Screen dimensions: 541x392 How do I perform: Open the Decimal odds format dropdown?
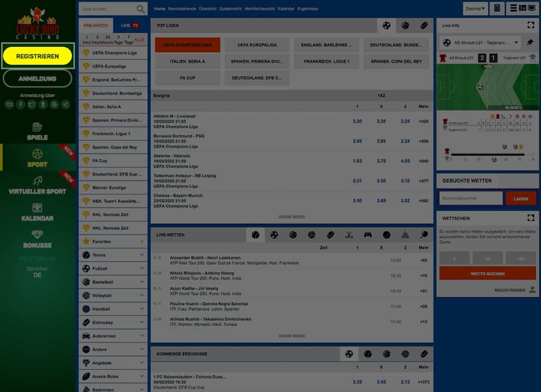pos(475,8)
